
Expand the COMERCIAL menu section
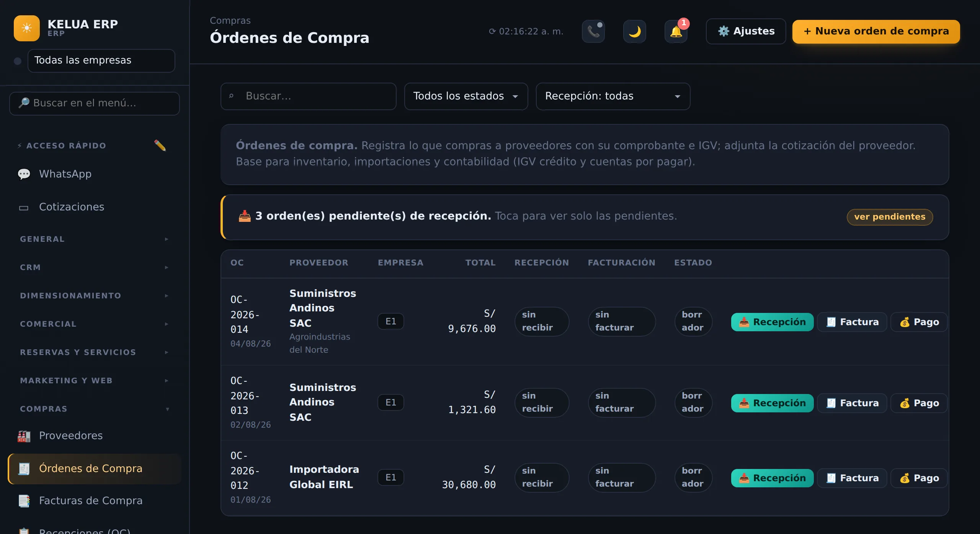tap(94, 324)
